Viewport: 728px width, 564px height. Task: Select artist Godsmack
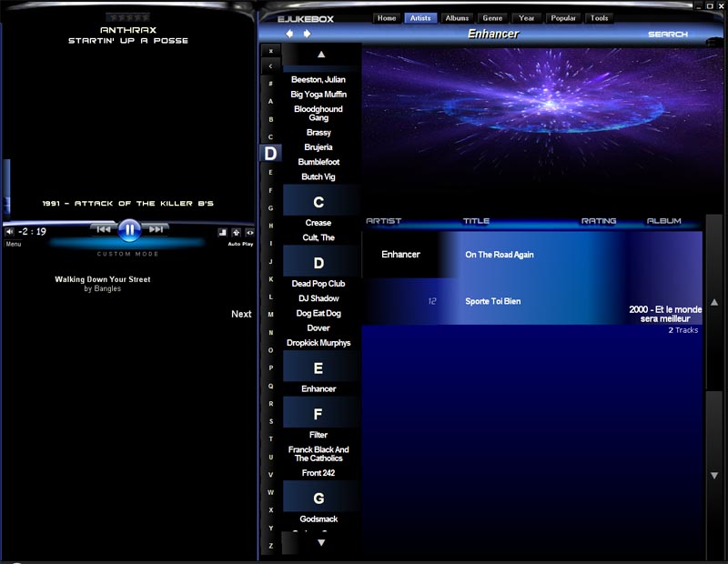pos(318,519)
